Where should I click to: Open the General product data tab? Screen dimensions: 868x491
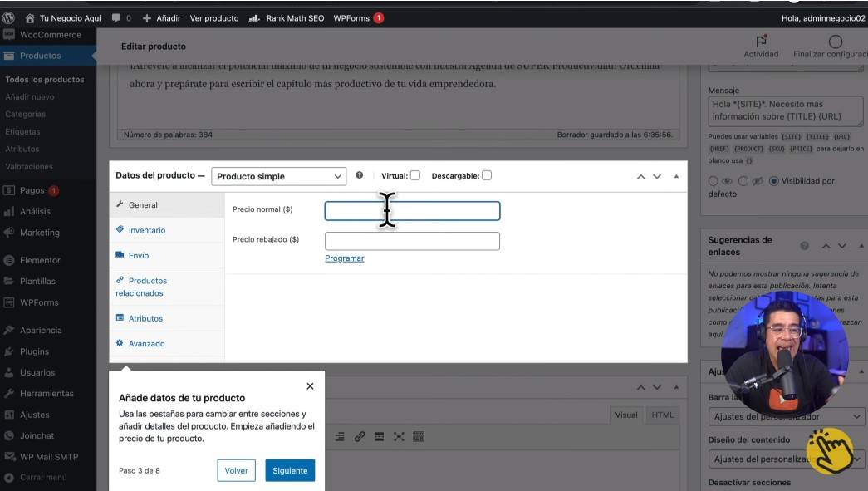[x=167, y=205]
